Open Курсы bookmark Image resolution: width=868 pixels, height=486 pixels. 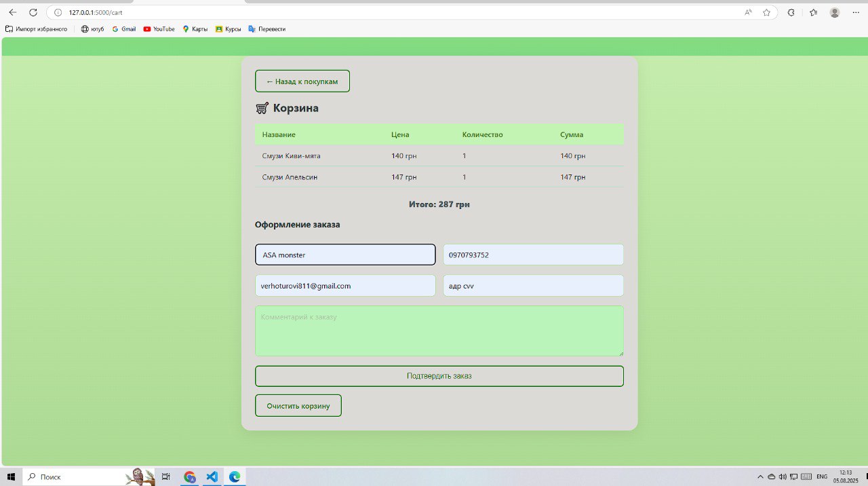tap(229, 29)
